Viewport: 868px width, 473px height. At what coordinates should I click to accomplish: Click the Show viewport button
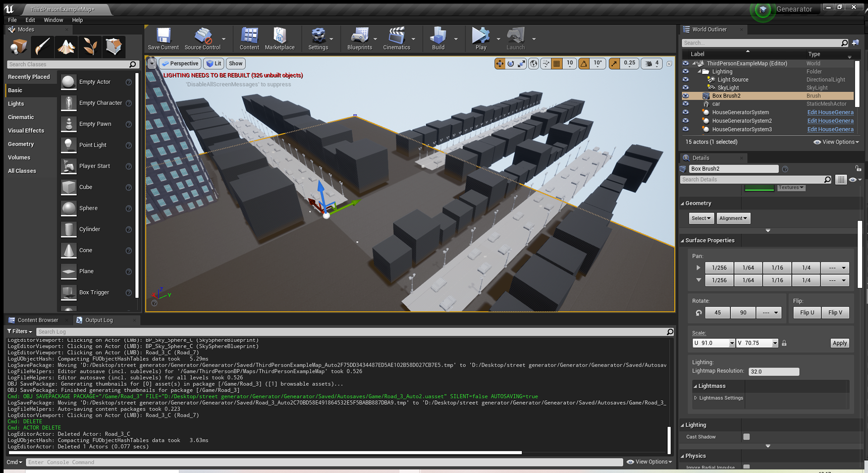(x=236, y=64)
